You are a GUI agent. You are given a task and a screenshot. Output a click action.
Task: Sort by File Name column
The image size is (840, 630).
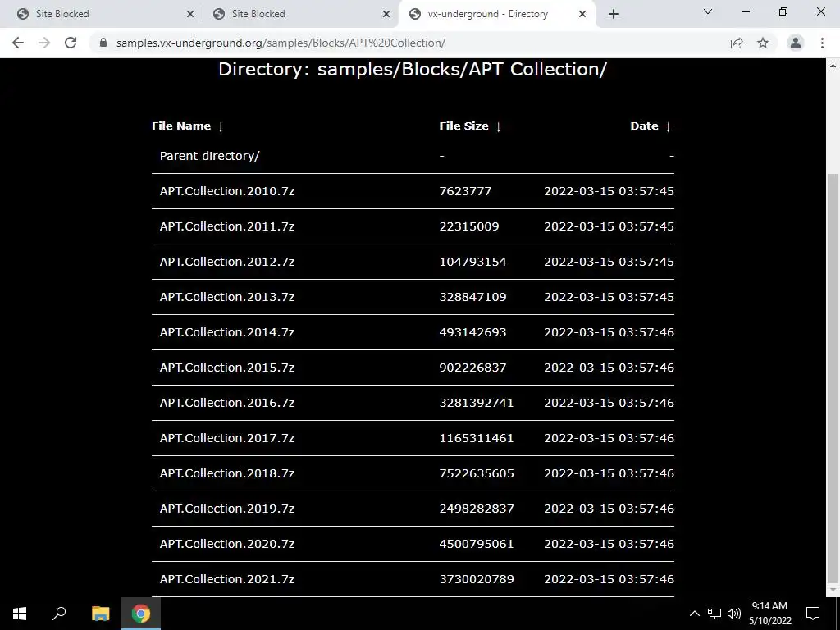(188, 126)
